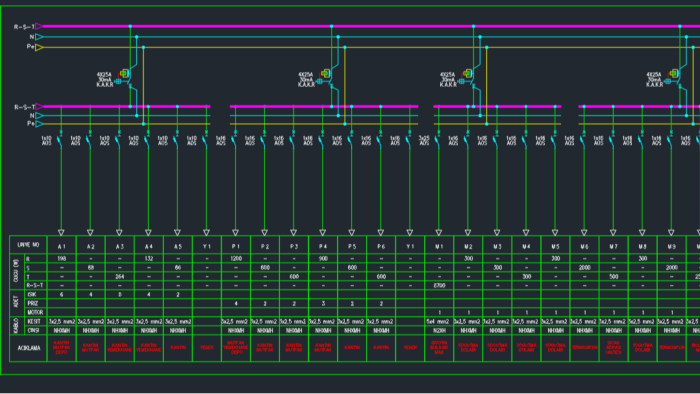The image size is (700, 394).
Task: Click the '132' power value in column A 4
Action: [149, 258]
